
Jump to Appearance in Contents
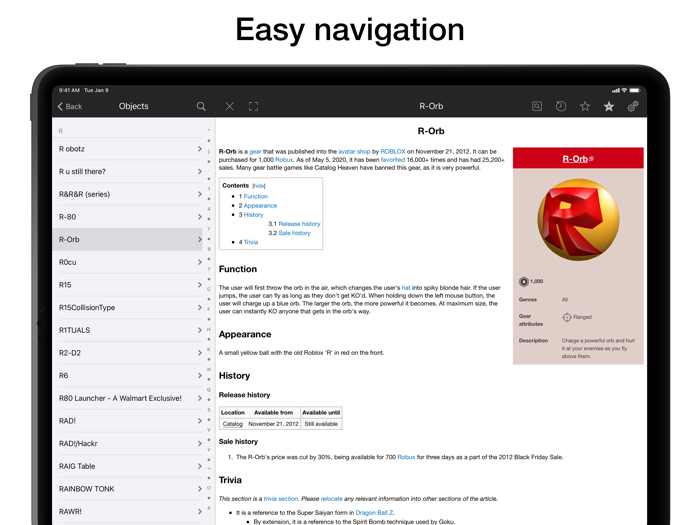pos(260,206)
